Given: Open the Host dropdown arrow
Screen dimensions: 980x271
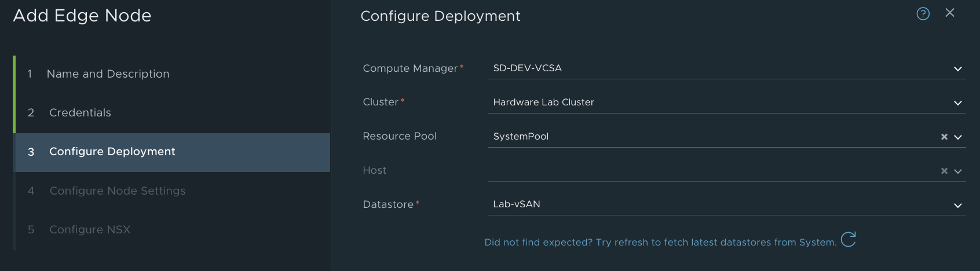Looking at the screenshot, I should point(958,171).
